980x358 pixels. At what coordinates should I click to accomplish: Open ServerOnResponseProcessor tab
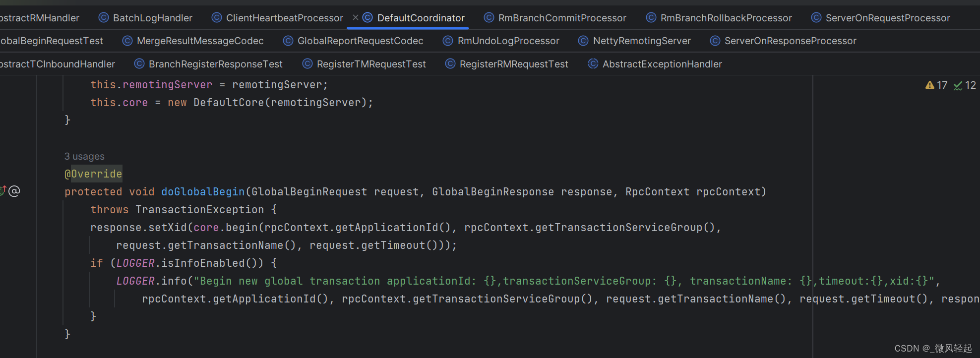(x=783, y=41)
